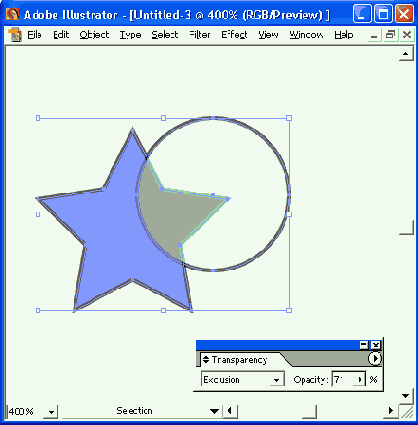Click the horizontal scrollbar right arrow
The image size is (418, 425).
pos(391,411)
